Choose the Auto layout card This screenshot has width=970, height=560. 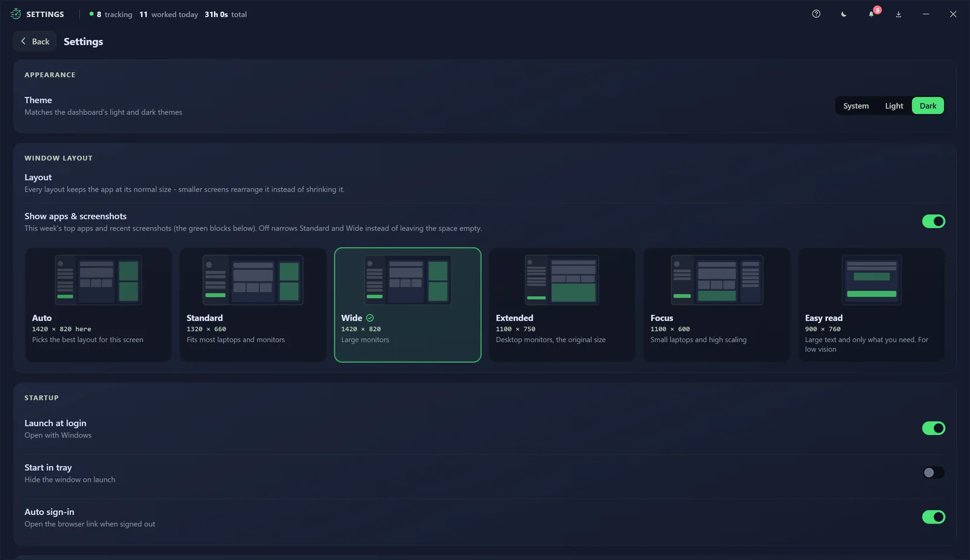tap(98, 305)
